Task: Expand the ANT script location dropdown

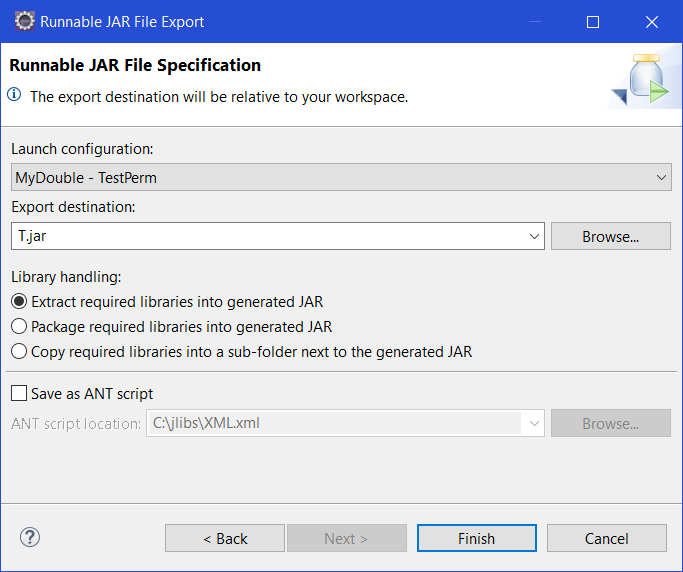Action: [534, 423]
